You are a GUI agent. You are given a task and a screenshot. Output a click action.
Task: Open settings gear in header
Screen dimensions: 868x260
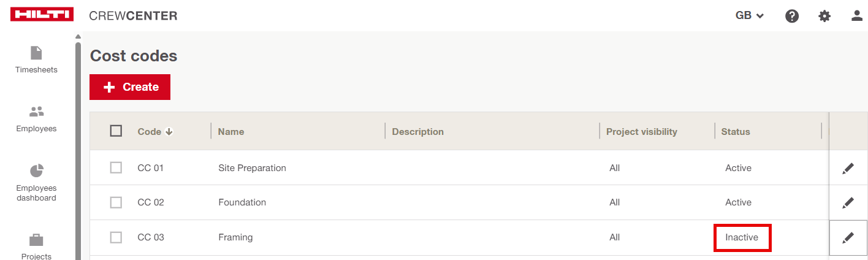click(824, 17)
